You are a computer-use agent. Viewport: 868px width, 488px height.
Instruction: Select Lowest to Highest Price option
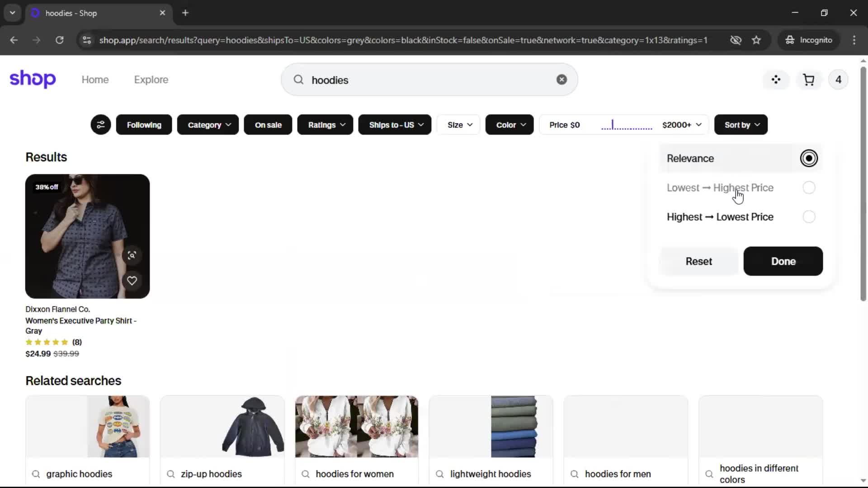coord(808,188)
